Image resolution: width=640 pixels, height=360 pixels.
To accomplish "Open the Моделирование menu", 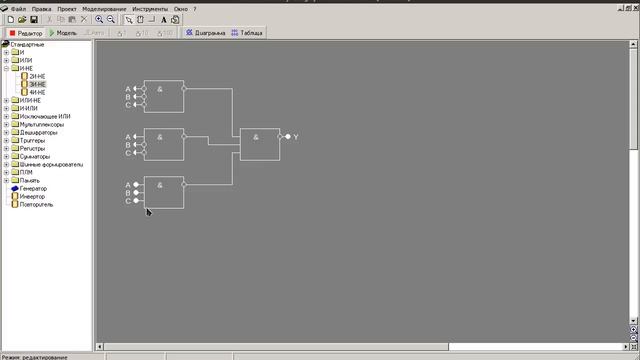I will click(104, 9).
